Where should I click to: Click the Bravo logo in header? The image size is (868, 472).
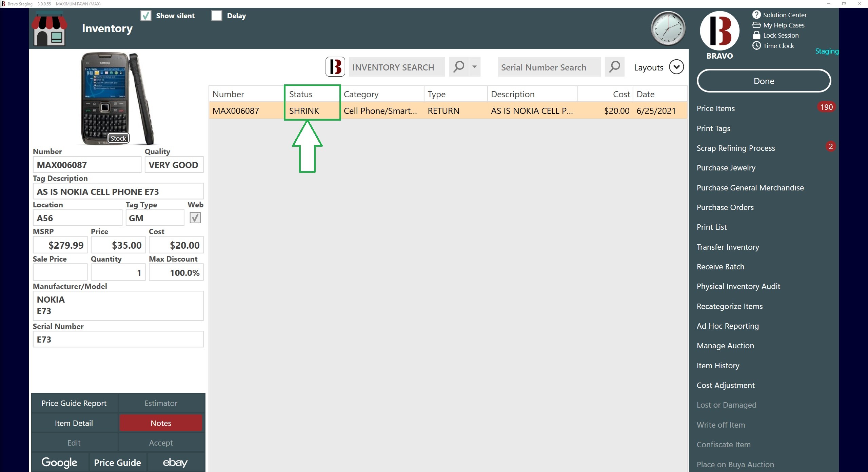click(x=719, y=30)
